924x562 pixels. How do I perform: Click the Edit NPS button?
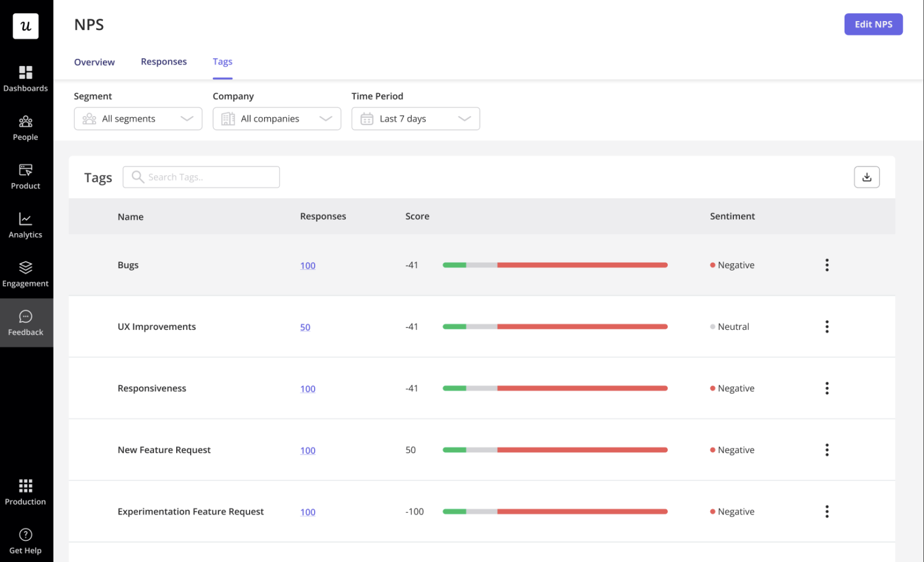point(873,24)
